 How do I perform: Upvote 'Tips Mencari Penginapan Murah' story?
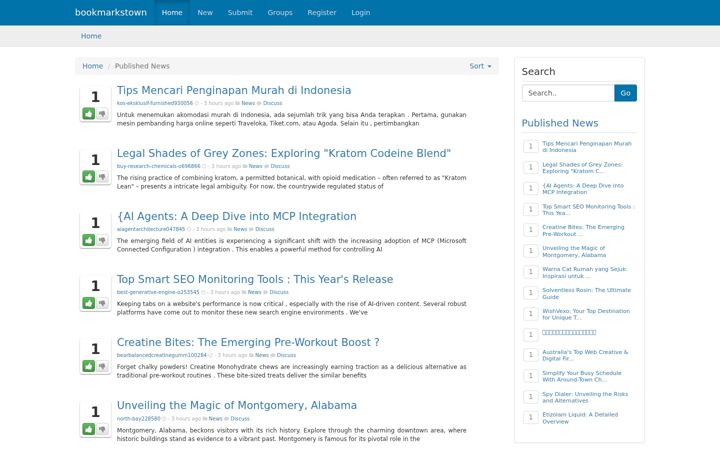click(x=89, y=113)
